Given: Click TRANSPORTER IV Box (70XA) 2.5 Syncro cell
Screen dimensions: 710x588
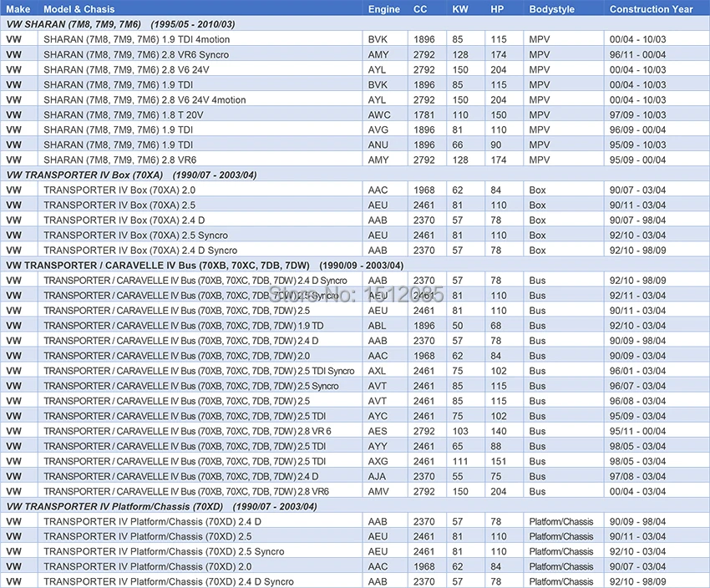Looking at the screenshot, I should click(135, 235).
